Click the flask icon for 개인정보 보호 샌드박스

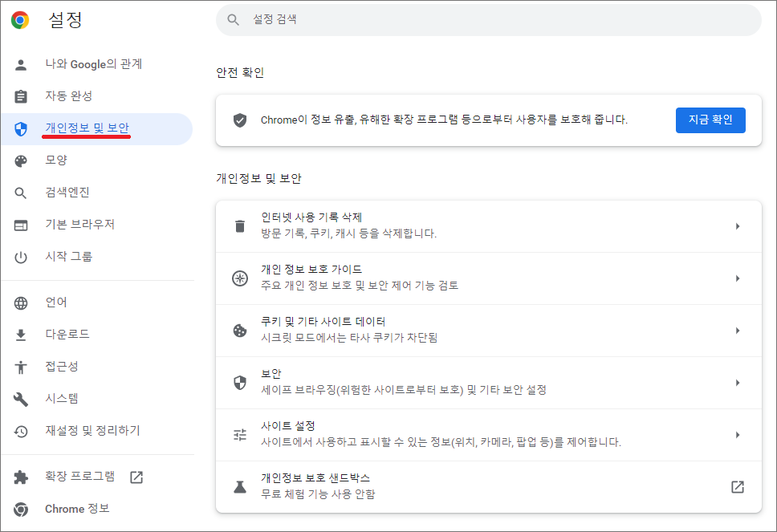click(x=240, y=487)
